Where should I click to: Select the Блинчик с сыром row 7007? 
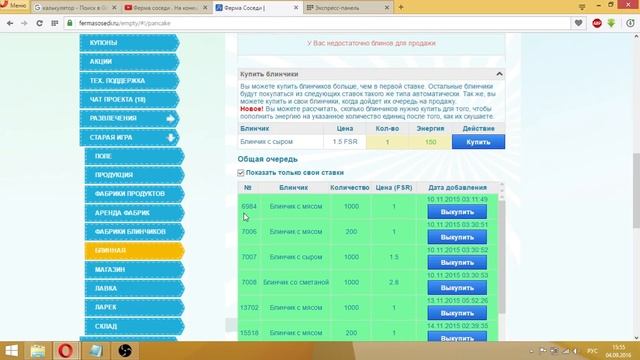pos(368,258)
